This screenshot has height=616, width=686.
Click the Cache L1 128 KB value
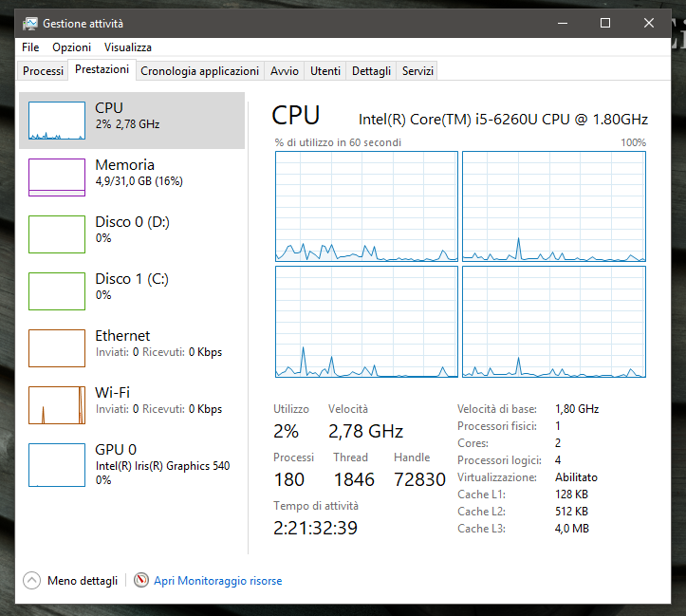point(571,494)
